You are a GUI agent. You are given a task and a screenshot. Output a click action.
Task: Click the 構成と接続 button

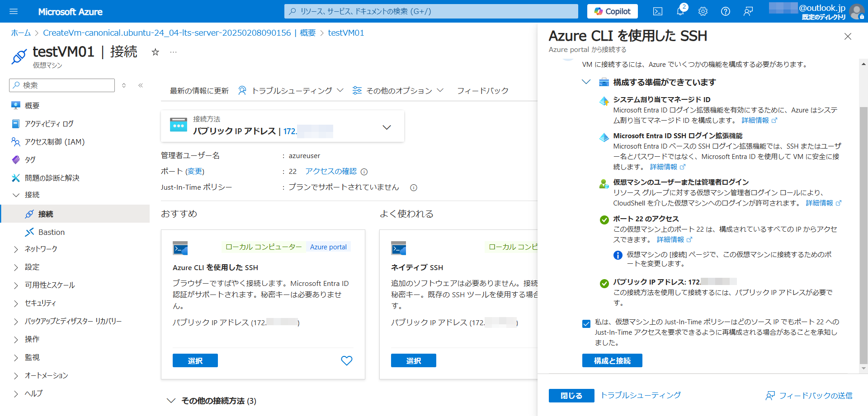pos(612,360)
